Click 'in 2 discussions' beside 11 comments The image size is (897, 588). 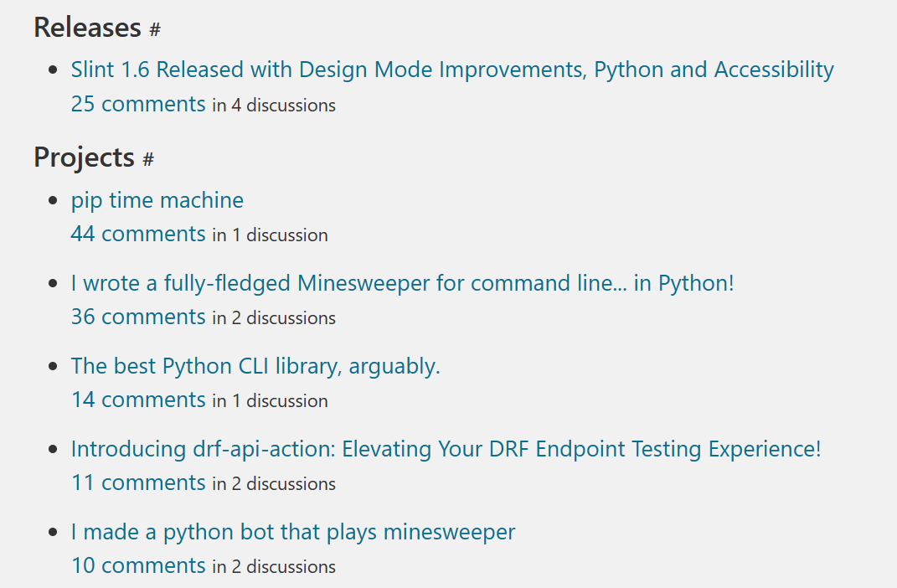[x=274, y=485]
